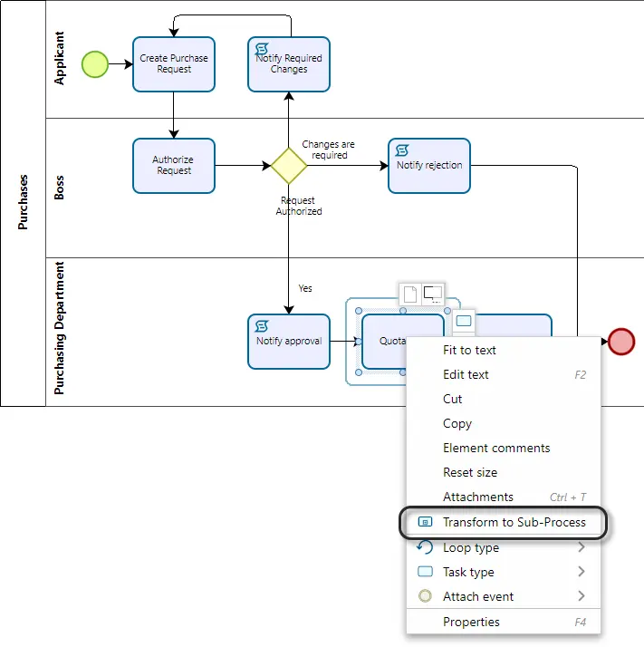This screenshot has width=644, height=647.
Task: Click the 'Request Authorized' gateway label
Action: [x=299, y=206]
